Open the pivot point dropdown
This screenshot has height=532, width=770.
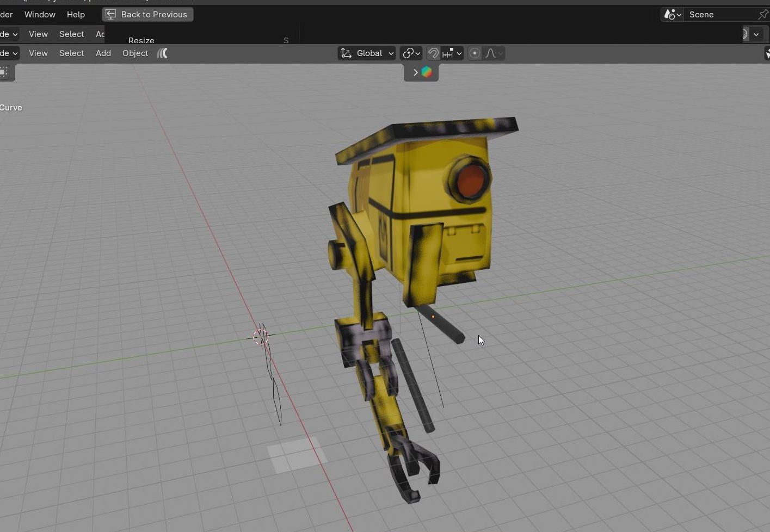click(x=411, y=53)
